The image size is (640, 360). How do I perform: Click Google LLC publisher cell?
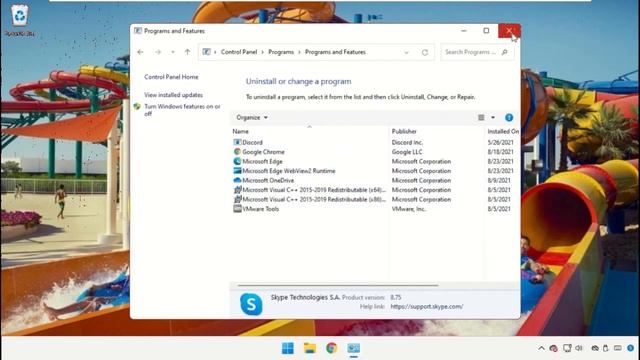(x=407, y=152)
